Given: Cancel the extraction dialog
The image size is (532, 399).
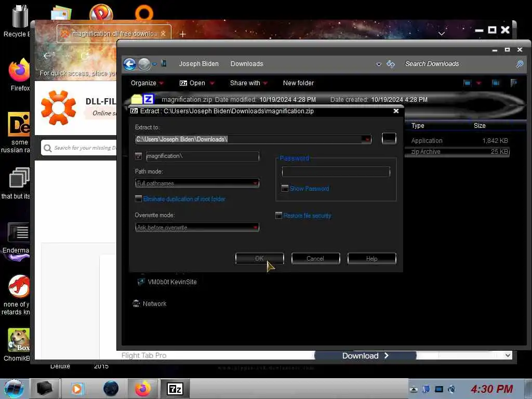Looking at the screenshot, I should coord(315,259).
